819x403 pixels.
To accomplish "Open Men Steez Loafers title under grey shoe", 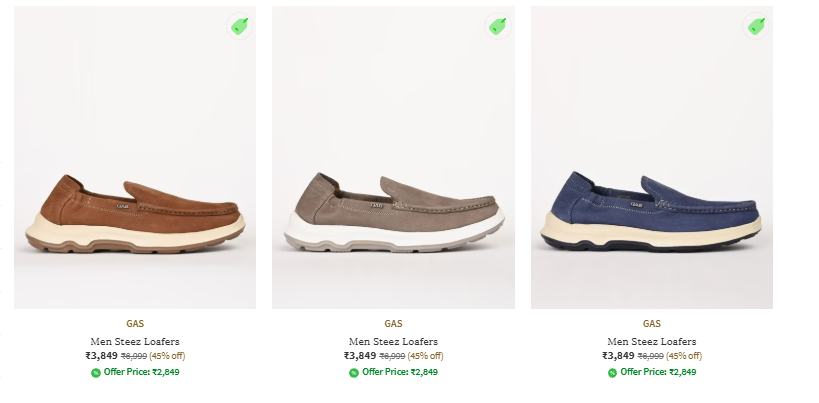I will [x=393, y=341].
